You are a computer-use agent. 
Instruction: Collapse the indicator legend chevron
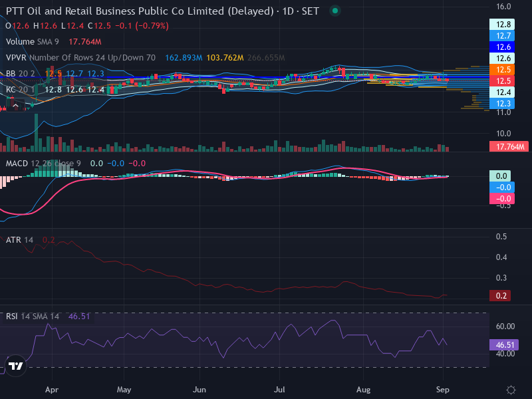tap(15, 106)
